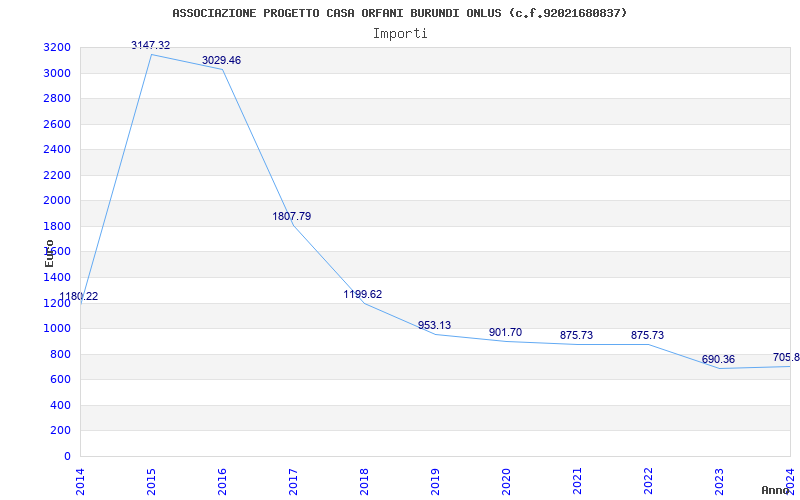The width and height of the screenshot is (800, 500).
Task: Select the 3147.32 data label
Action: (151, 45)
